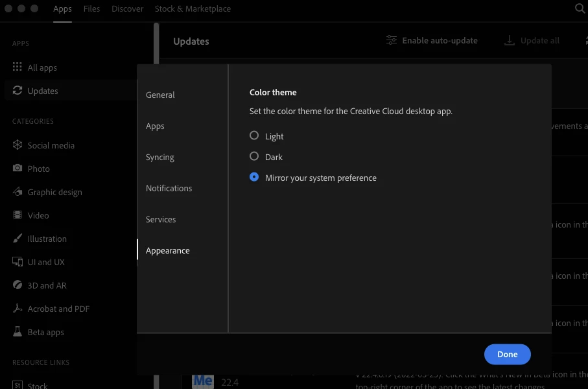
Task: Select the Beta apps flask icon
Action: coord(18,331)
